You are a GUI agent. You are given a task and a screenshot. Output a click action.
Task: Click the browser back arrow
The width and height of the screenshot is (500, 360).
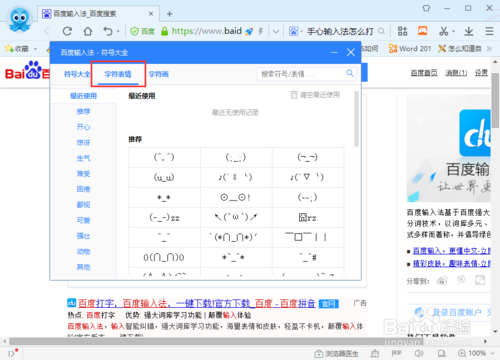click(x=47, y=31)
